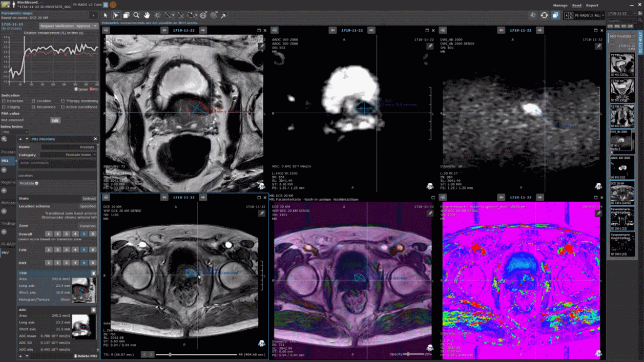Click the Request Verification button
Screen dimensions: 644x362
[x=56, y=26]
